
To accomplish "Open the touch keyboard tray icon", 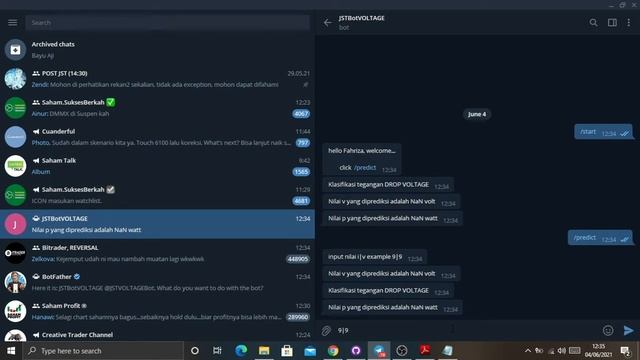I will pyautogui.click(x=575, y=351).
